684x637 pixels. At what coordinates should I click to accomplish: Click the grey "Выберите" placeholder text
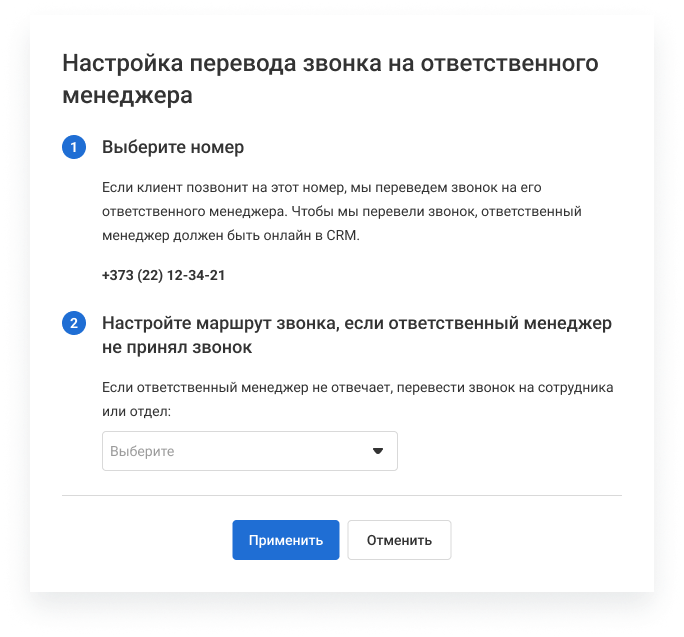(x=142, y=451)
